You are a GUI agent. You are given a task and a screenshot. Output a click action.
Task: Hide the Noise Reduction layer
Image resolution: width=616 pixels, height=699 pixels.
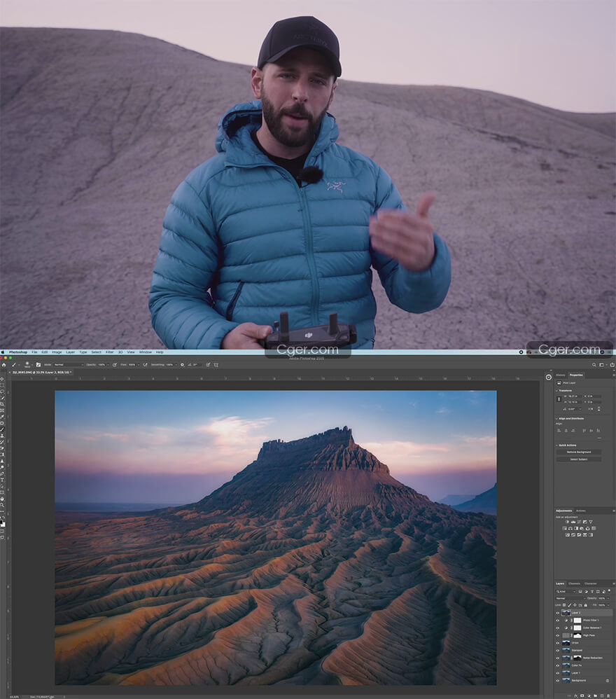pos(558,658)
